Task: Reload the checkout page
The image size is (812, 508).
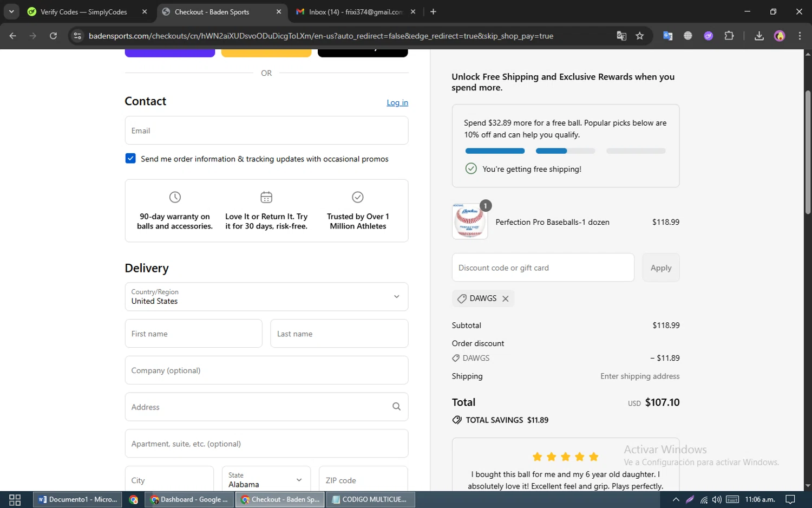Action: [x=53, y=36]
